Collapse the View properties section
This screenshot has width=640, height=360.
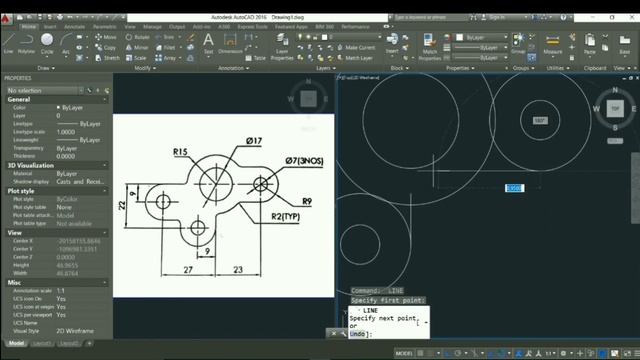(104, 233)
